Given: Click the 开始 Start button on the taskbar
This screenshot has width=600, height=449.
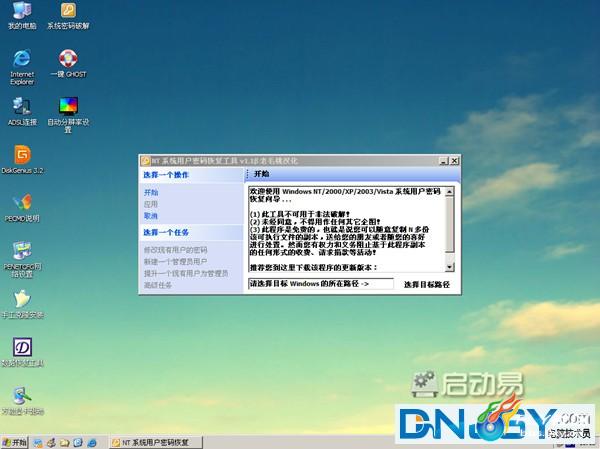Looking at the screenshot, I should 14,442.
